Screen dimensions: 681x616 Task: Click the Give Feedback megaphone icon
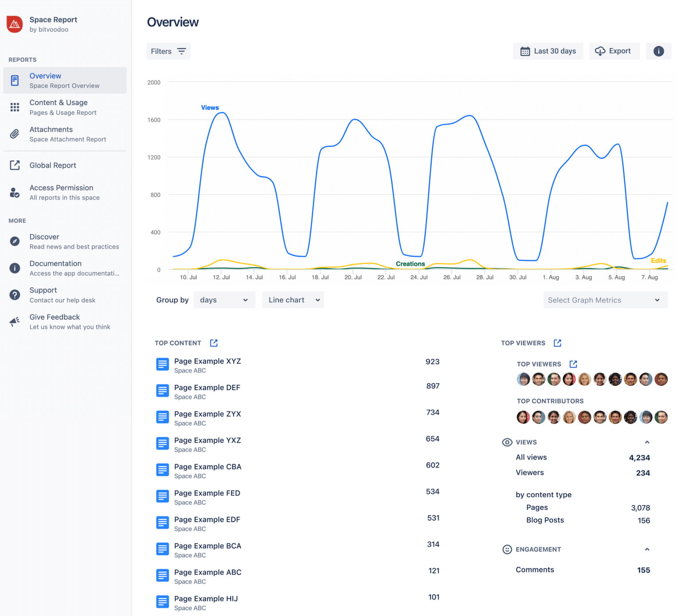click(x=15, y=321)
